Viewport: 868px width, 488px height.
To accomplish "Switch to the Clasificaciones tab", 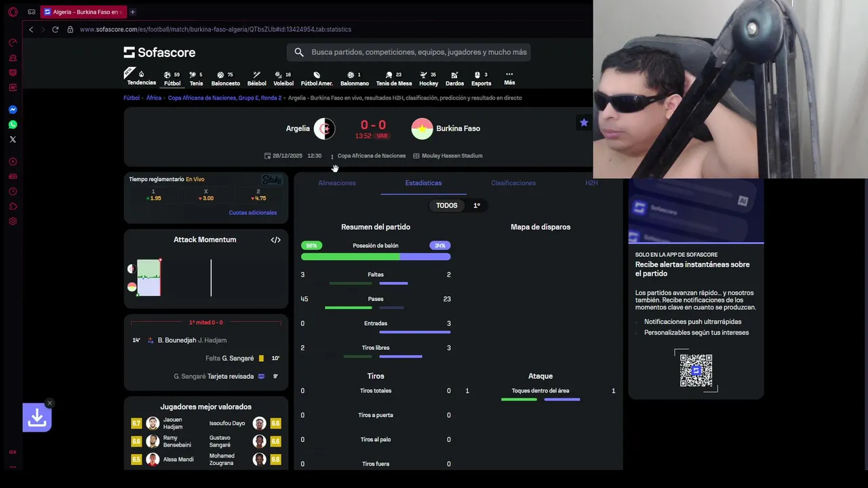I will [x=513, y=183].
